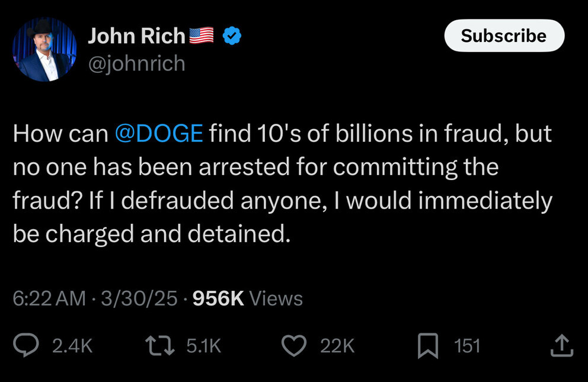This screenshot has height=382, width=588.
Task: Click the tweet body text about fraud
Action: click(282, 184)
